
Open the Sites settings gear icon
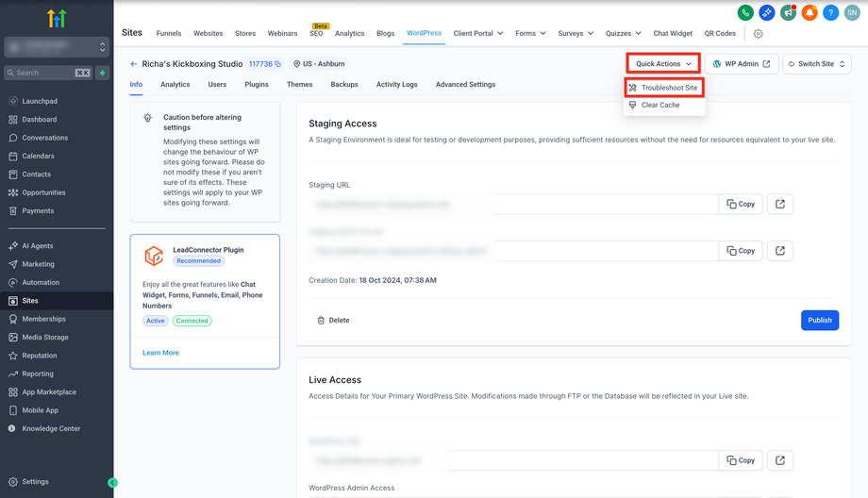758,34
